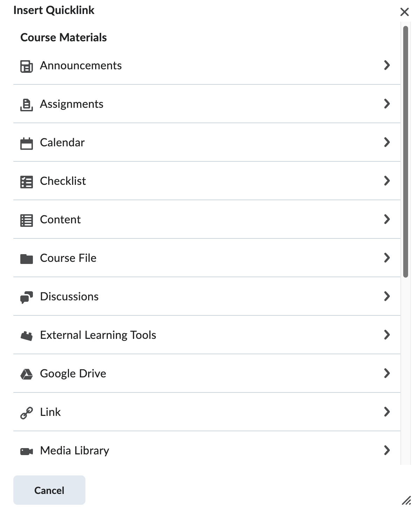Click the Calendar icon
The height and width of the screenshot is (516, 420).
tap(27, 143)
